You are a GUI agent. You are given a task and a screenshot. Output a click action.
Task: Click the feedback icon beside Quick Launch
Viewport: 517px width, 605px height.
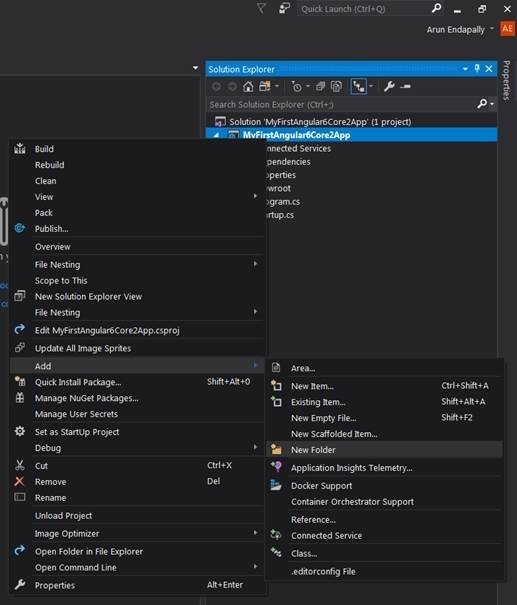[284, 8]
